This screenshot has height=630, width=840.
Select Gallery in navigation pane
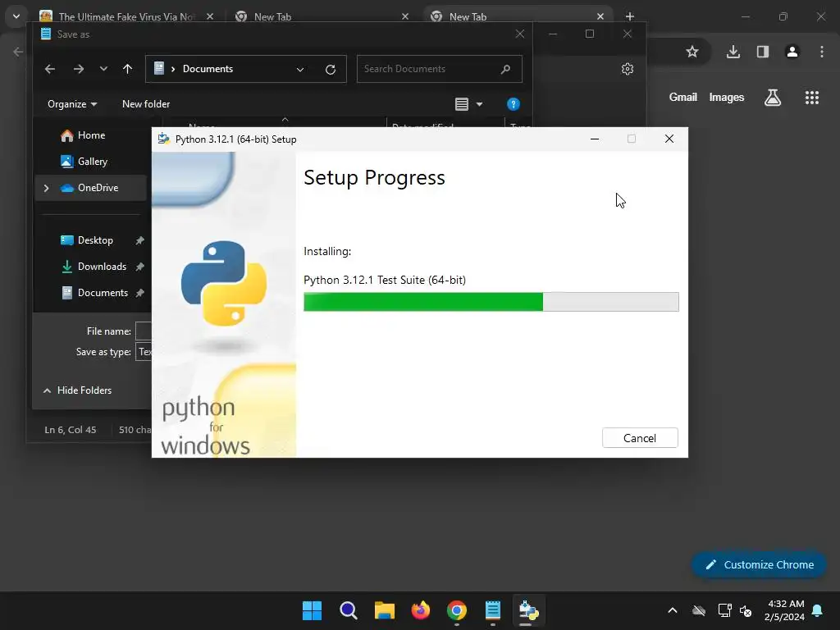84,162
